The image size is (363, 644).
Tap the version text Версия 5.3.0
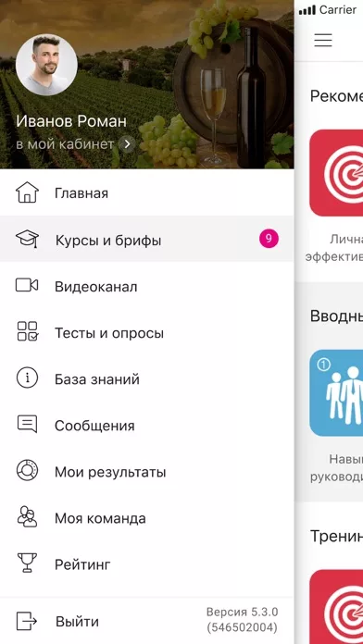click(242, 612)
